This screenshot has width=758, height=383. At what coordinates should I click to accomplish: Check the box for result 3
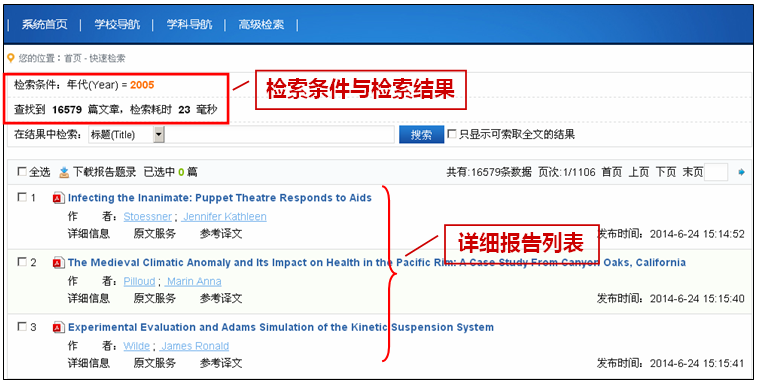(22, 327)
